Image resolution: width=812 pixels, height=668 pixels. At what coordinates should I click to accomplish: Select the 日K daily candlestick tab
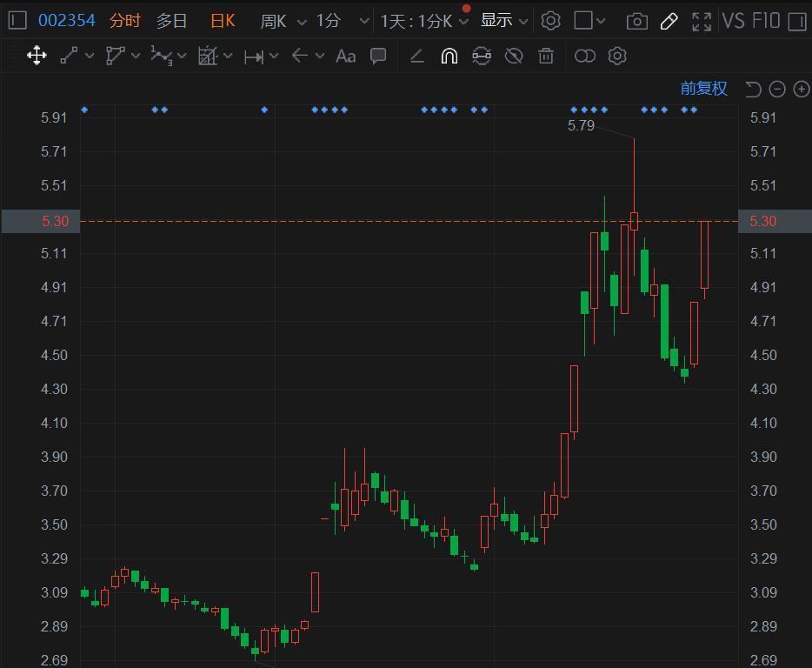point(223,21)
